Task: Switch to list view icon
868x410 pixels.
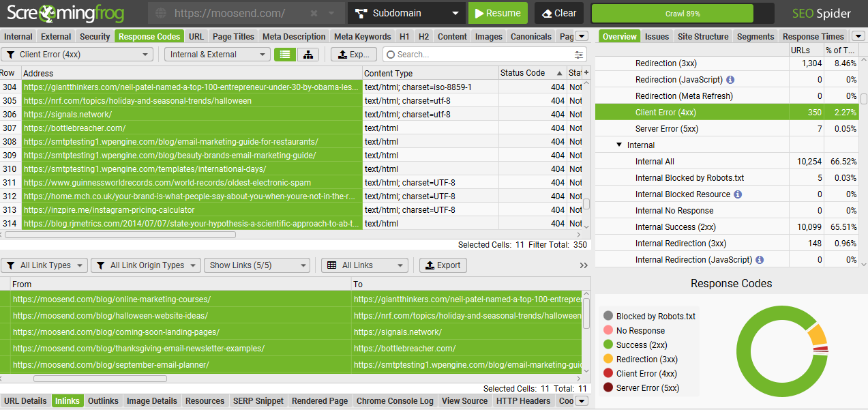Action: (x=285, y=55)
